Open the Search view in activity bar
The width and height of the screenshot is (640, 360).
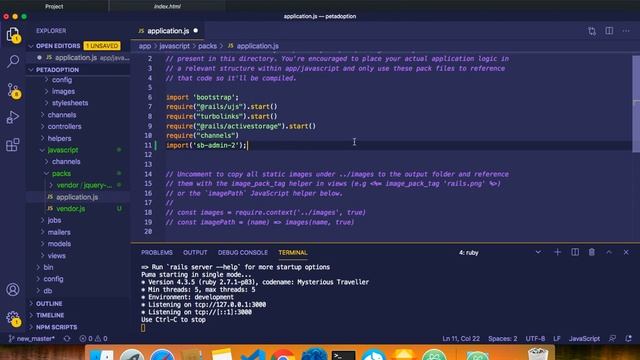pyautogui.click(x=13, y=62)
